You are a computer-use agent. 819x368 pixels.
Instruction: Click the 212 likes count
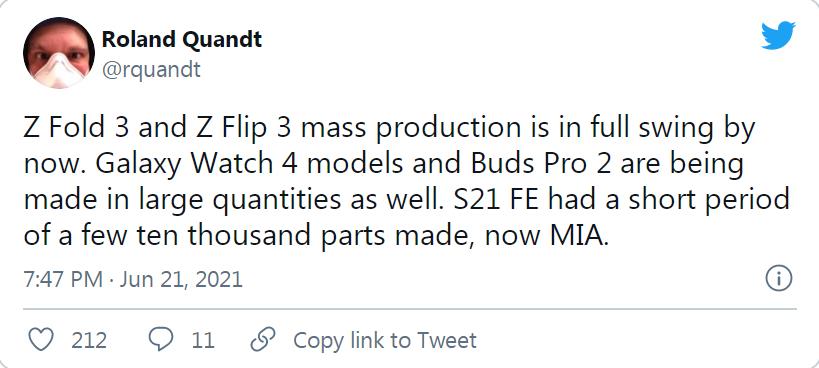(x=89, y=340)
